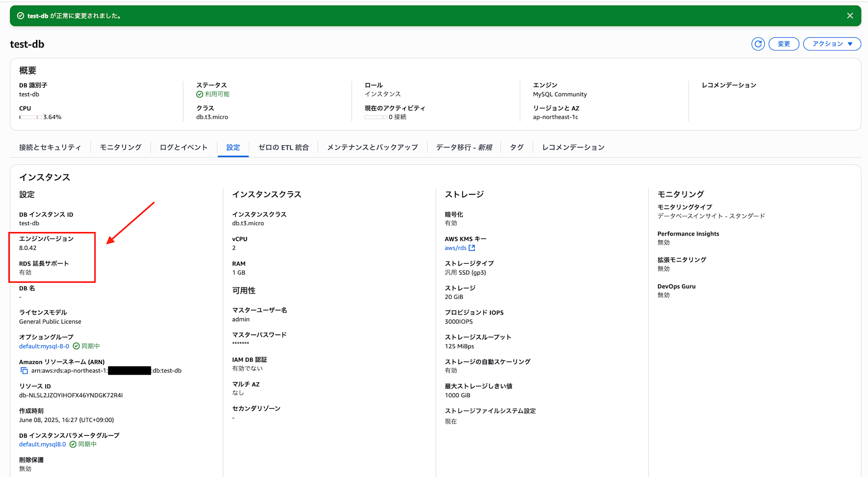Open the default.mysql8.0 parameter group link
Viewport: 868px width, 477px height.
(43, 444)
